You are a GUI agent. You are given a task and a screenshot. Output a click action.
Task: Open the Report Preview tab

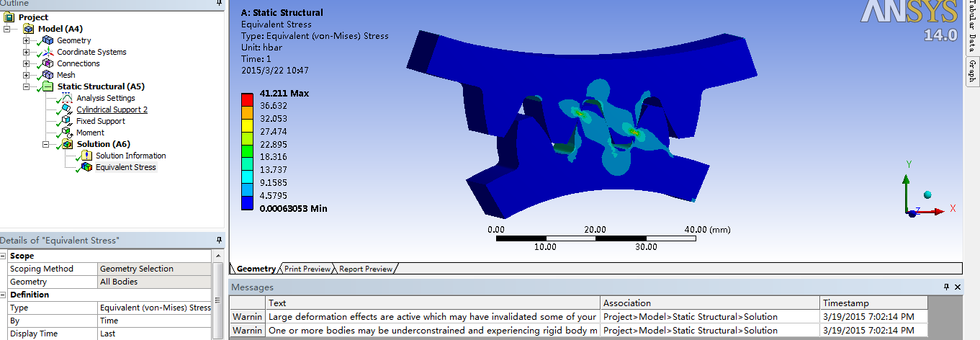(x=365, y=269)
